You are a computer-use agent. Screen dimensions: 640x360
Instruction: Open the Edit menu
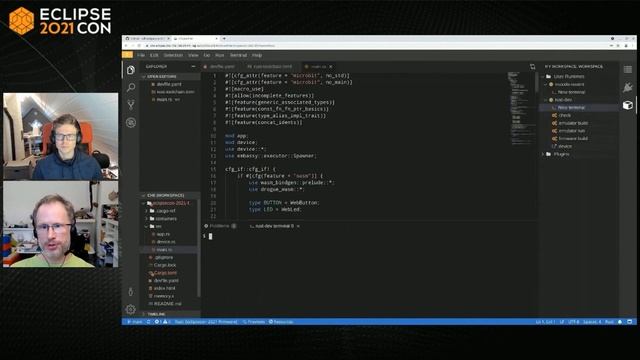[154, 55]
